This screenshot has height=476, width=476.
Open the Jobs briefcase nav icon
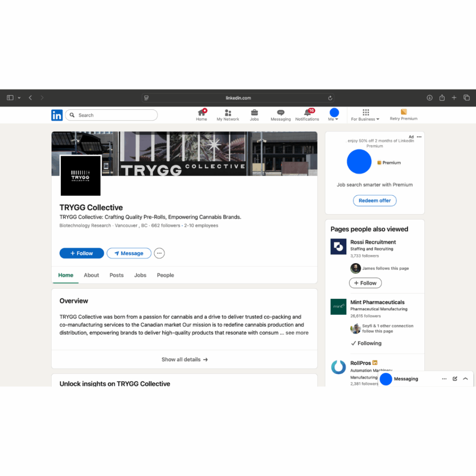pyautogui.click(x=254, y=115)
